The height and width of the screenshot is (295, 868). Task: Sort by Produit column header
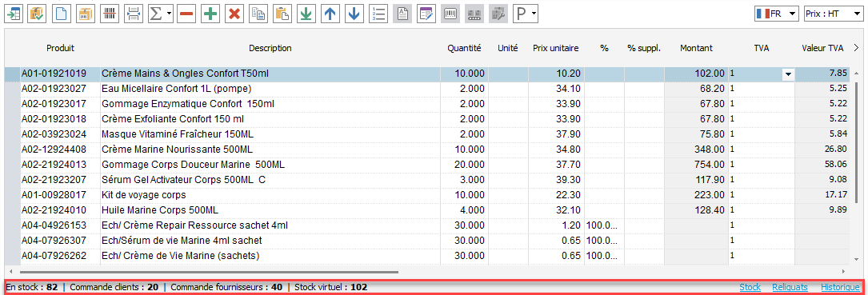(x=60, y=48)
